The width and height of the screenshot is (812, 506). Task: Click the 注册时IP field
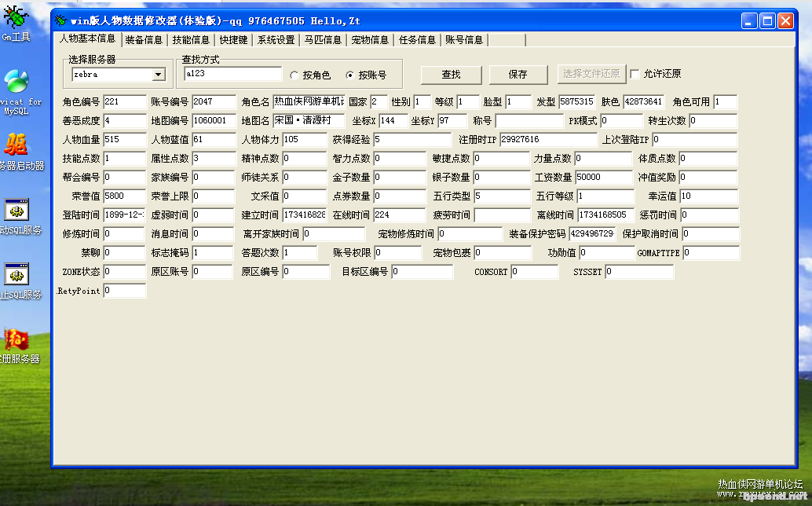(548, 140)
